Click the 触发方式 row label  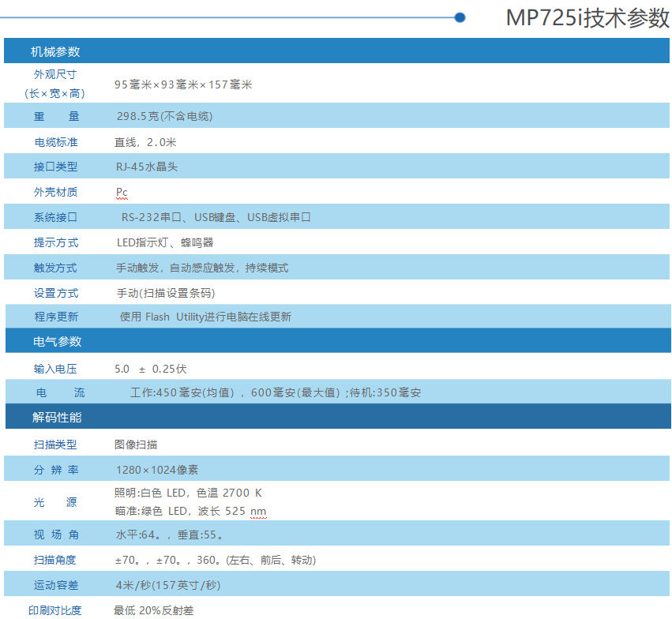coord(56,268)
